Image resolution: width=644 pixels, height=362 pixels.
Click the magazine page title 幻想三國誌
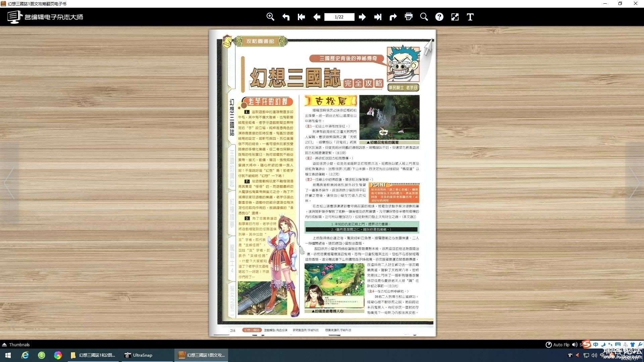(295, 78)
